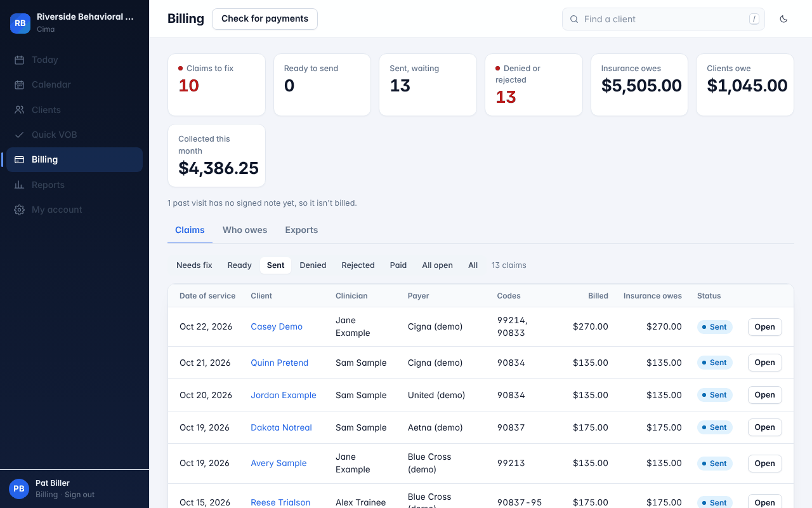Filter claims by Ready

coord(240,265)
